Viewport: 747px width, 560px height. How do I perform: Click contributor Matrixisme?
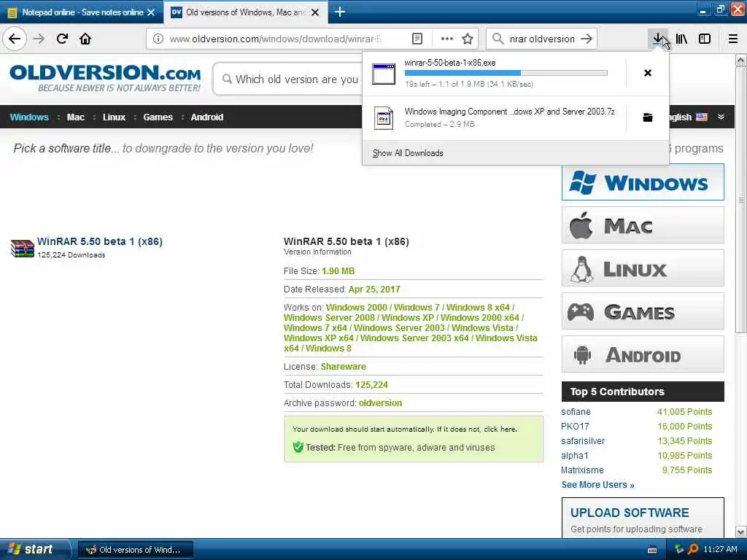(582, 470)
